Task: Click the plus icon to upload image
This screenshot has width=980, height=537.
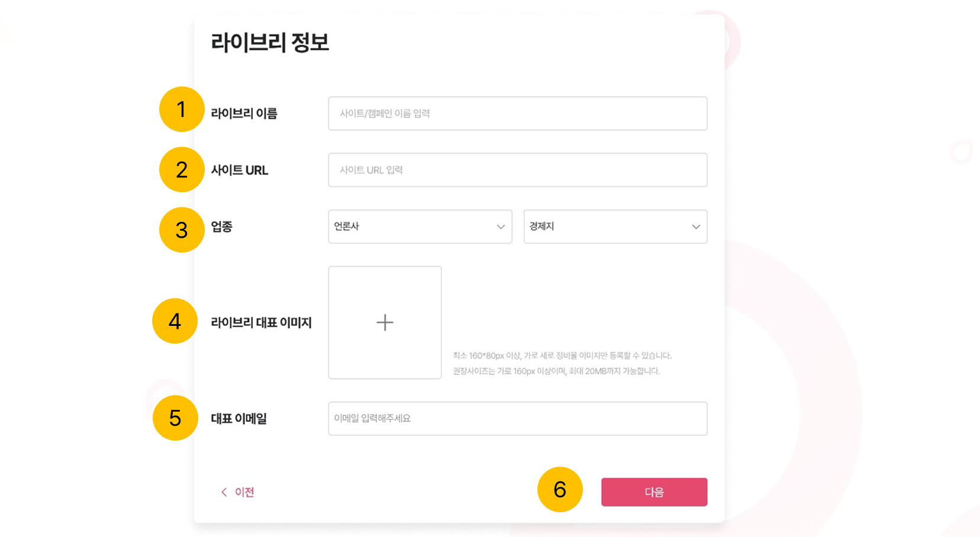Action: pos(385,322)
